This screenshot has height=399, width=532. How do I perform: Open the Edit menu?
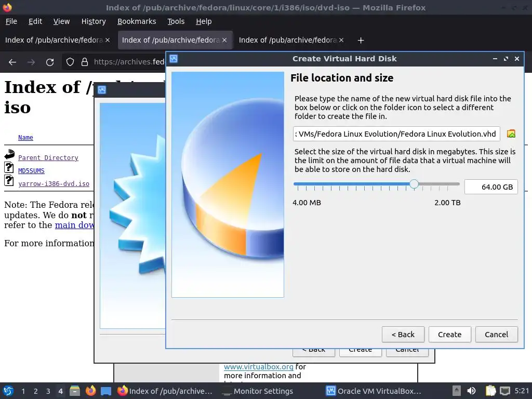pyautogui.click(x=35, y=21)
